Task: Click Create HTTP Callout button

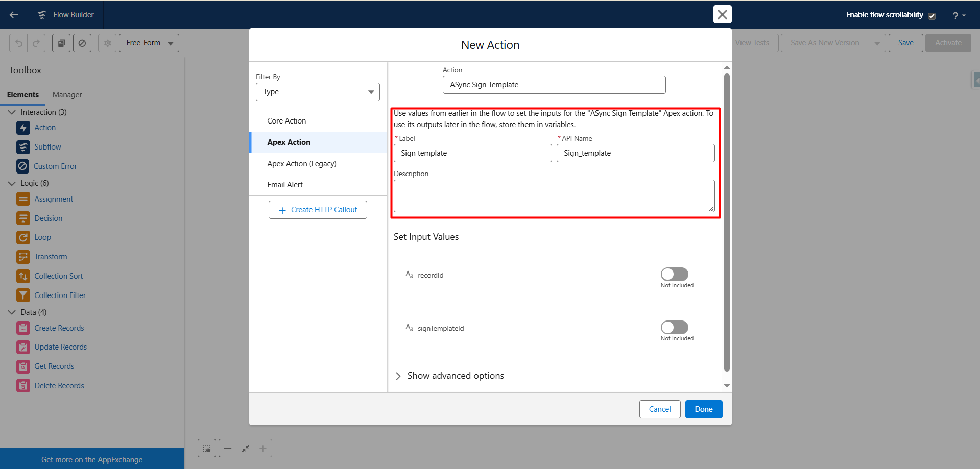Action: (318, 210)
